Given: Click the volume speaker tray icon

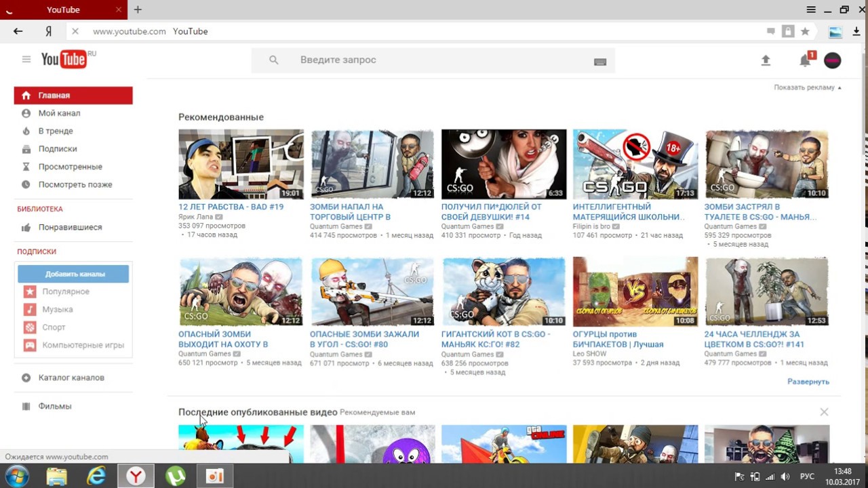Looking at the screenshot, I should click(785, 476).
